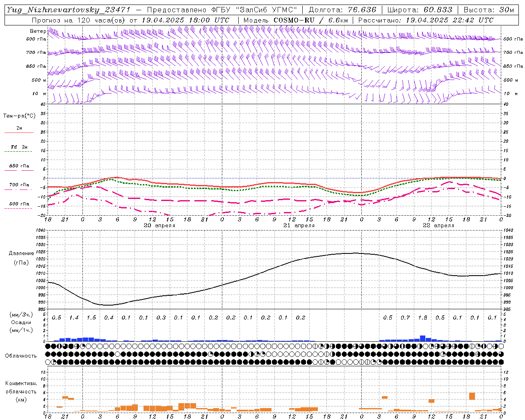Click the precipitation value '0.3'
The width and height of the screenshot is (525, 420).
(161, 318)
